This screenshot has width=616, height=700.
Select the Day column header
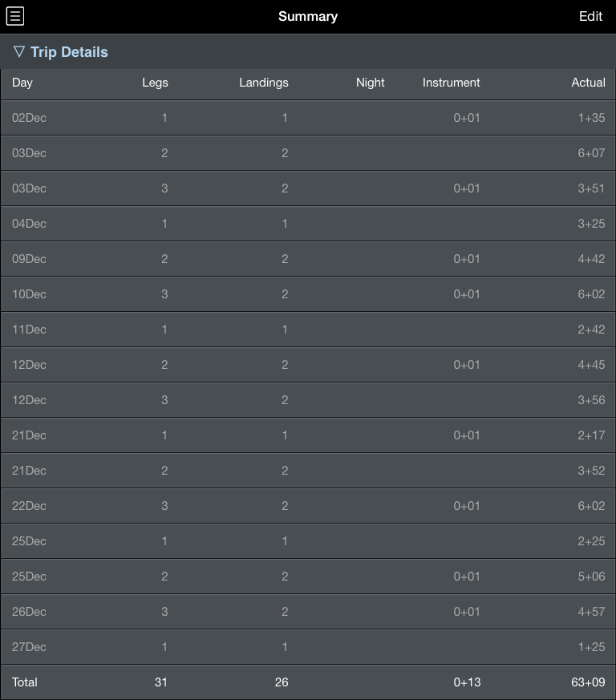22,83
